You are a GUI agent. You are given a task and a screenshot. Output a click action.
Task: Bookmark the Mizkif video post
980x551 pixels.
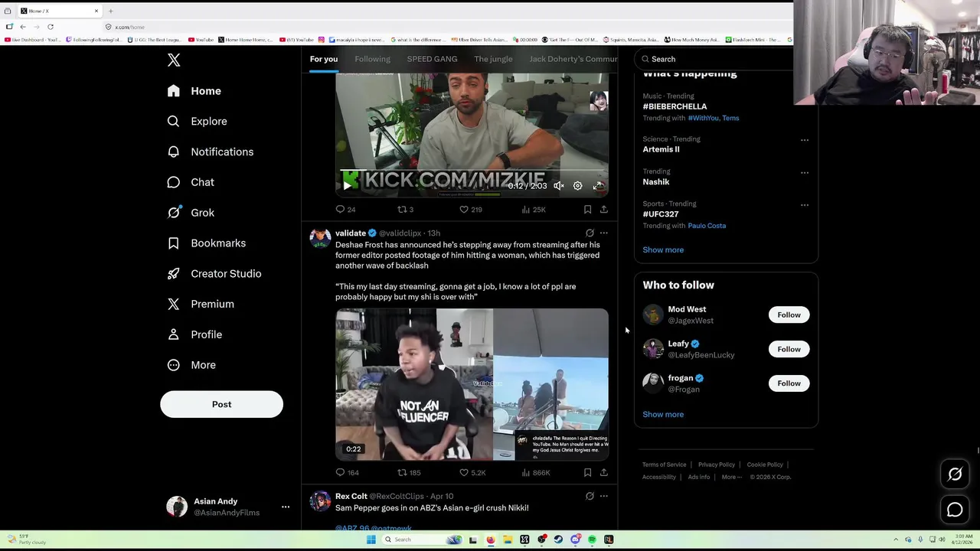[587, 209]
